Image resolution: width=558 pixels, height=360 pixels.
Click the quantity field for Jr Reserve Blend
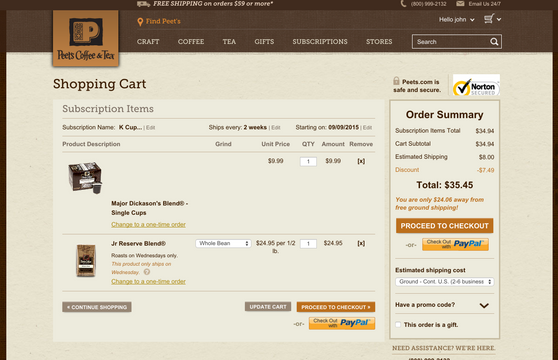tap(308, 244)
